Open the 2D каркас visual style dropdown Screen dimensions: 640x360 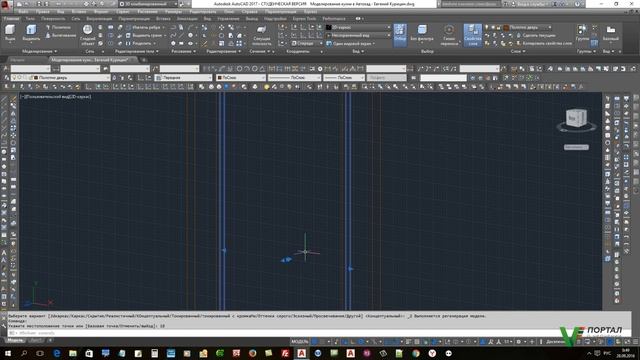click(x=358, y=27)
